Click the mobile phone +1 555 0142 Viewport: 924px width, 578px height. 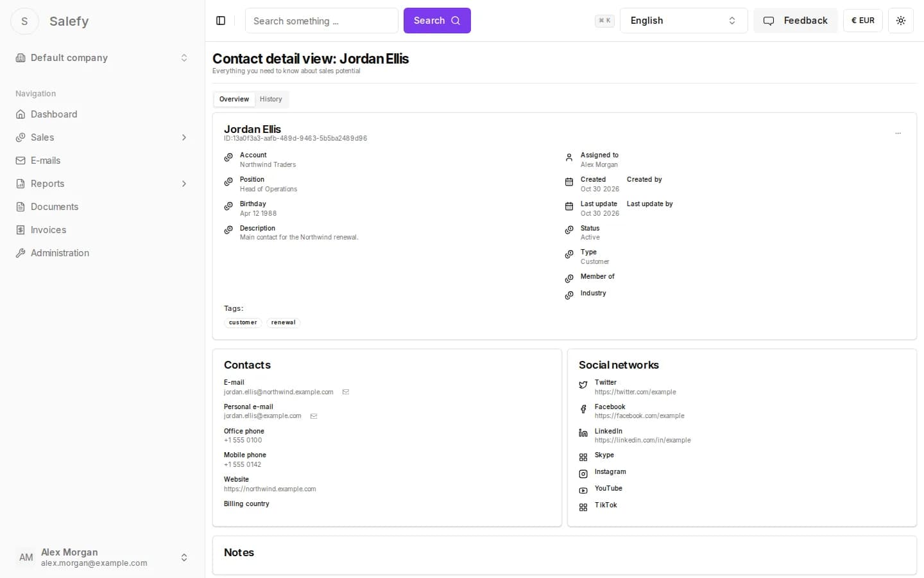pos(243,464)
